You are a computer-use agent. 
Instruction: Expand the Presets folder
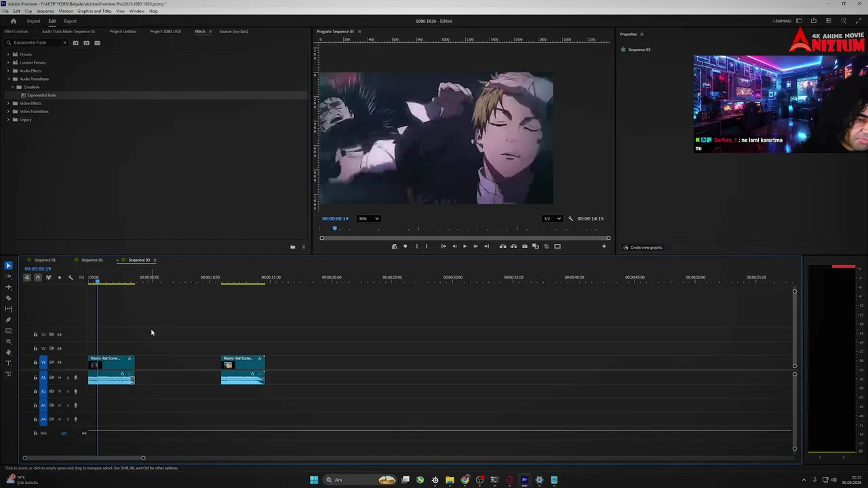tap(7, 54)
